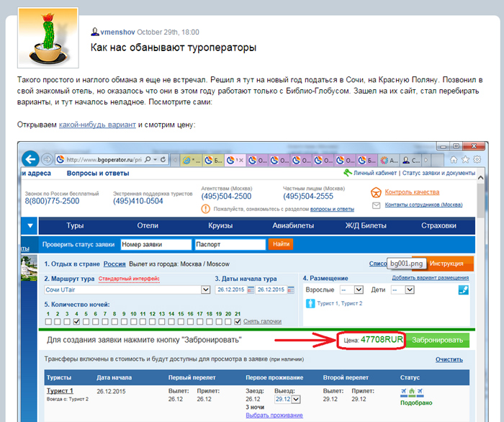Click the blue tourist person icon
The height and width of the screenshot is (422, 504).
[x=310, y=304]
